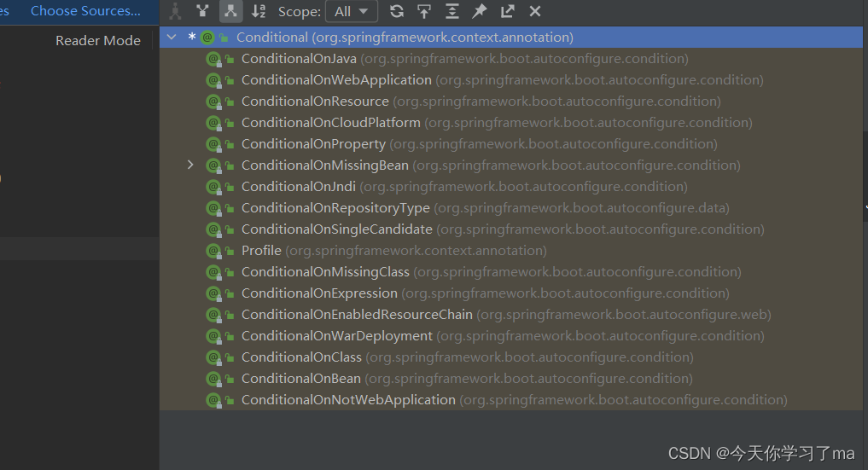
Task: Click annotation icon beside ConditionalOnWarDeployment
Action: pos(213,335)
